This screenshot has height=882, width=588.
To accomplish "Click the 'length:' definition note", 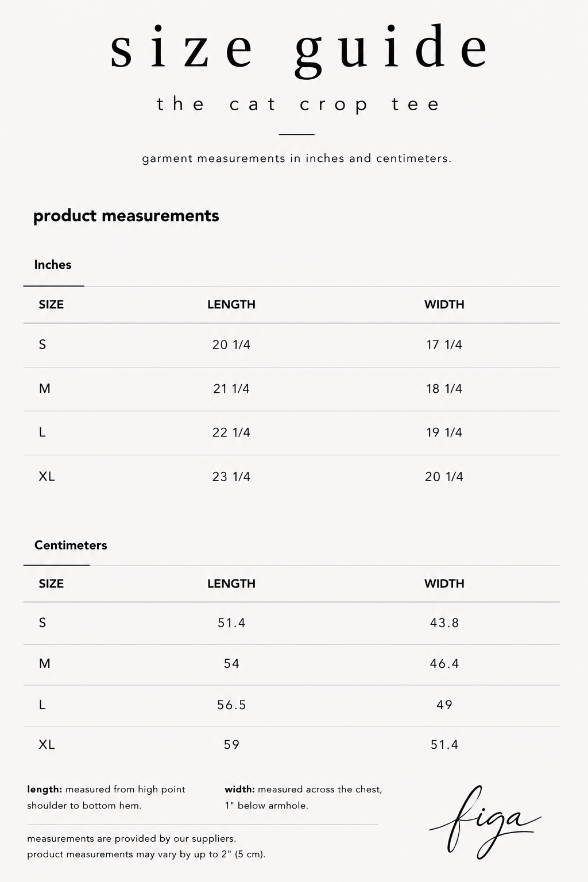I will pyautogui.click(x=106, y=797).
